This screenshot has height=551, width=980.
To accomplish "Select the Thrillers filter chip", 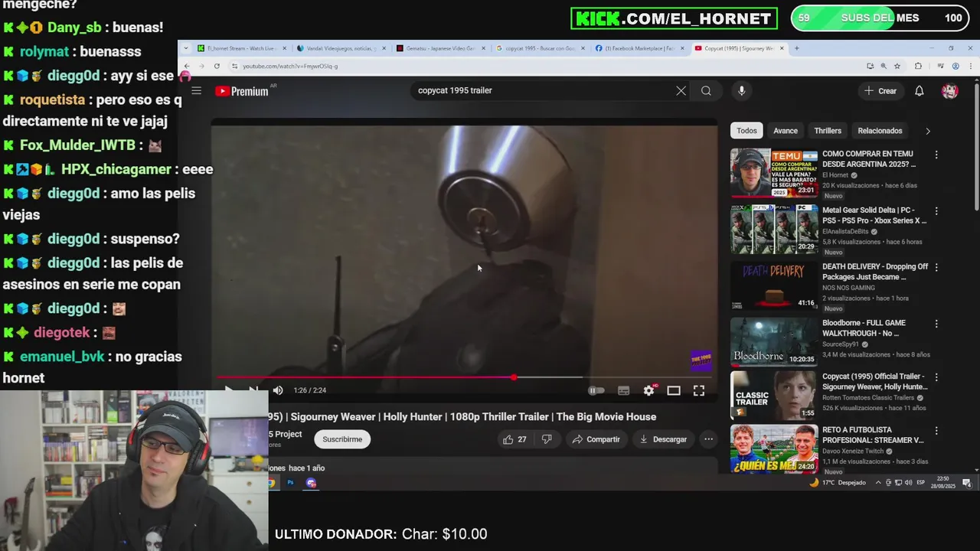I will (x=828, y=131).
